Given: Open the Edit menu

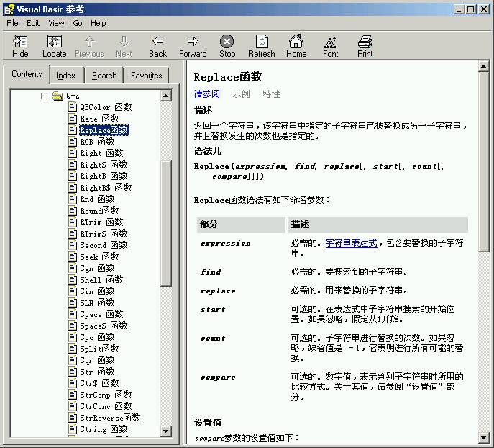Looking at the screenshot, I should point(33,23).
